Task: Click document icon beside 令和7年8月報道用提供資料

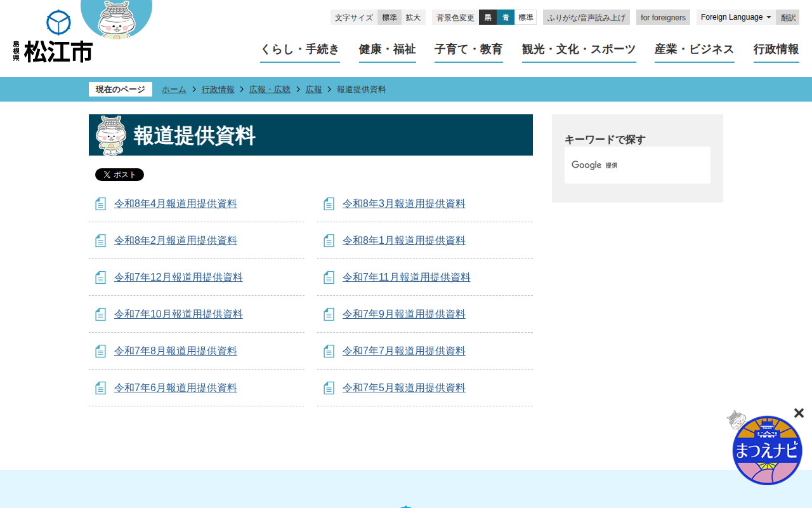Action: 100,351
